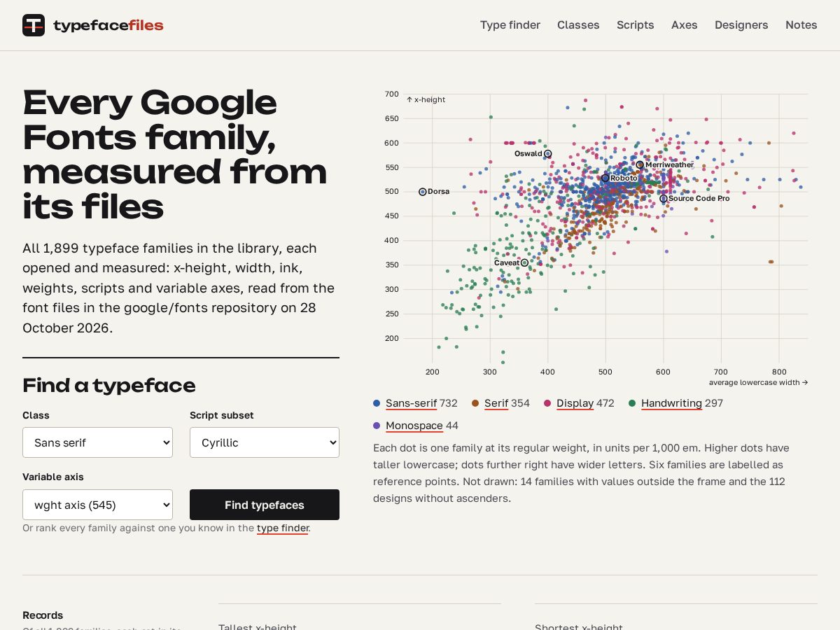Click the 'Records' section heading
The height and width of the screenshot is (630, 840).
[43, 615]
